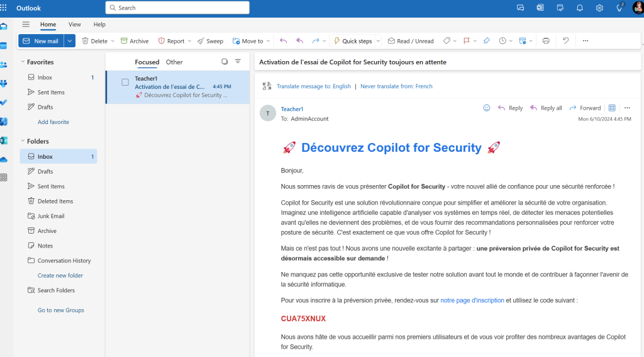Open the account profile picture
This screenshot has width=644, height=357.
coord(638,8)
